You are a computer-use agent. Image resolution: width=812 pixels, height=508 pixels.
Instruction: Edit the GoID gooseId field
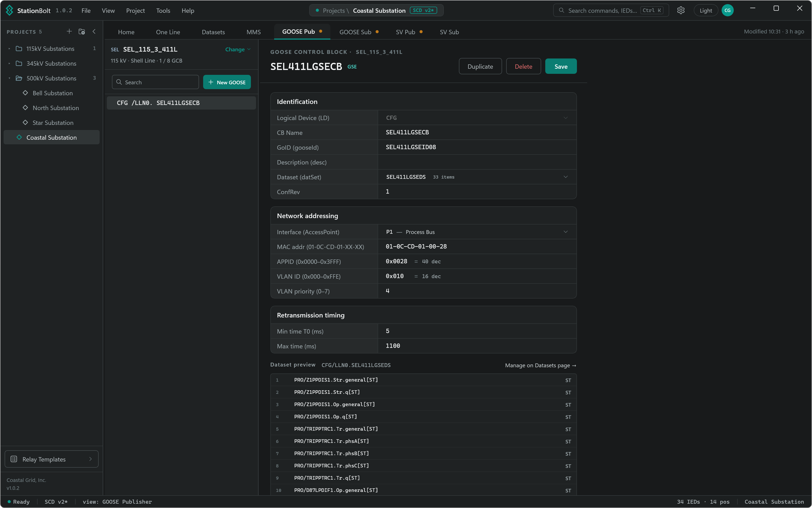tap(477, 147)
